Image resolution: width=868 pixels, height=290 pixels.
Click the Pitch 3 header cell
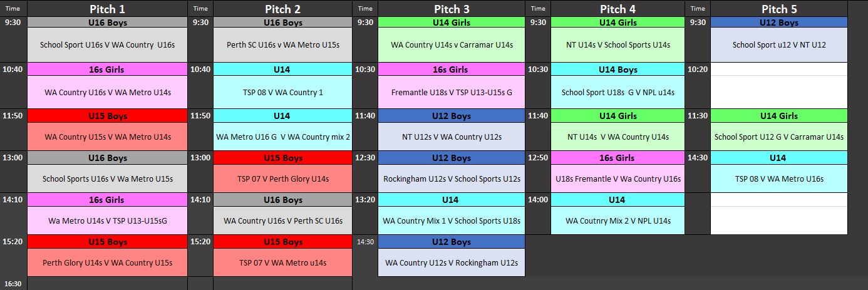pyautogui.click(x=452, y=9)
